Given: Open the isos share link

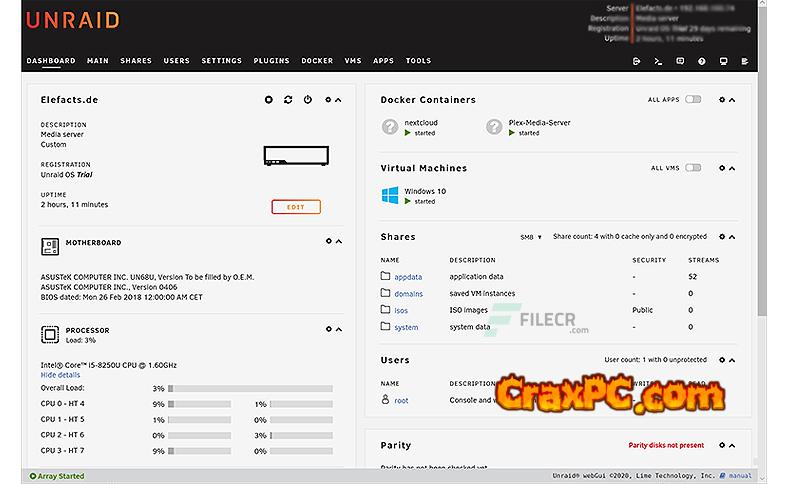Looking at the screenshot, I should pos(401,311).
